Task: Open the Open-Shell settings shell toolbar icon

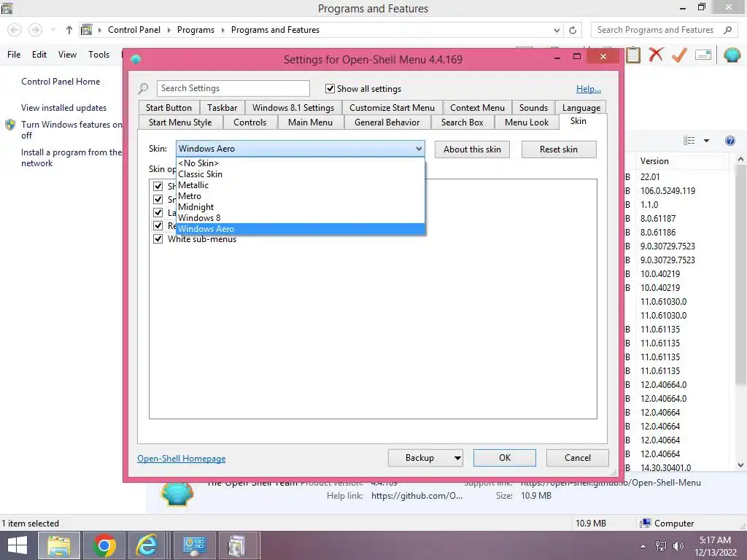Action: (732, 55)
